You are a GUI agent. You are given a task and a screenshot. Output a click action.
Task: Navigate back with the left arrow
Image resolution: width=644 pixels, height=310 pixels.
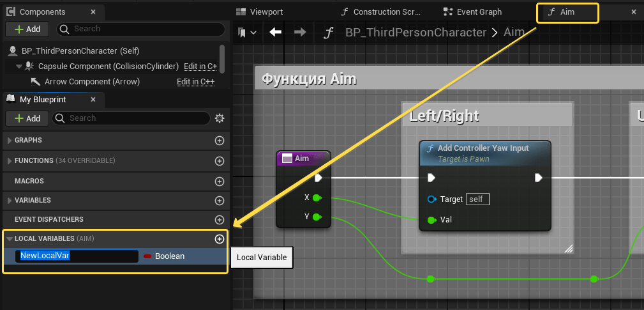275,32
